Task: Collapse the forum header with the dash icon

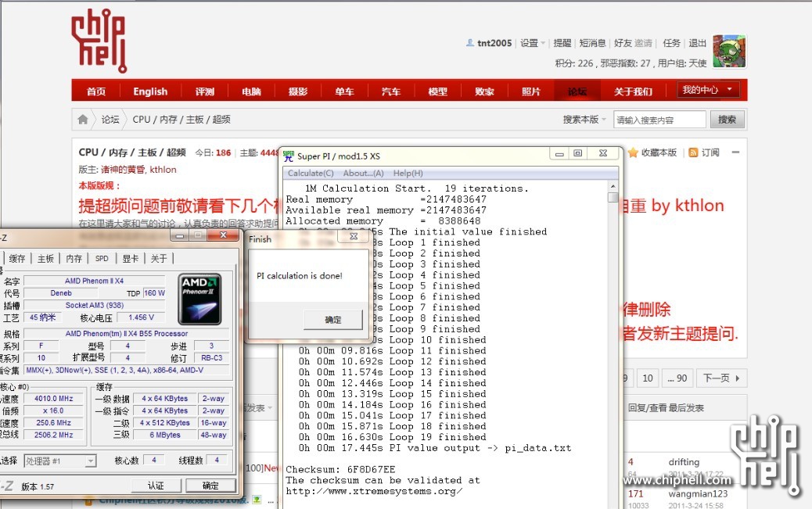Action: (735, 152)
